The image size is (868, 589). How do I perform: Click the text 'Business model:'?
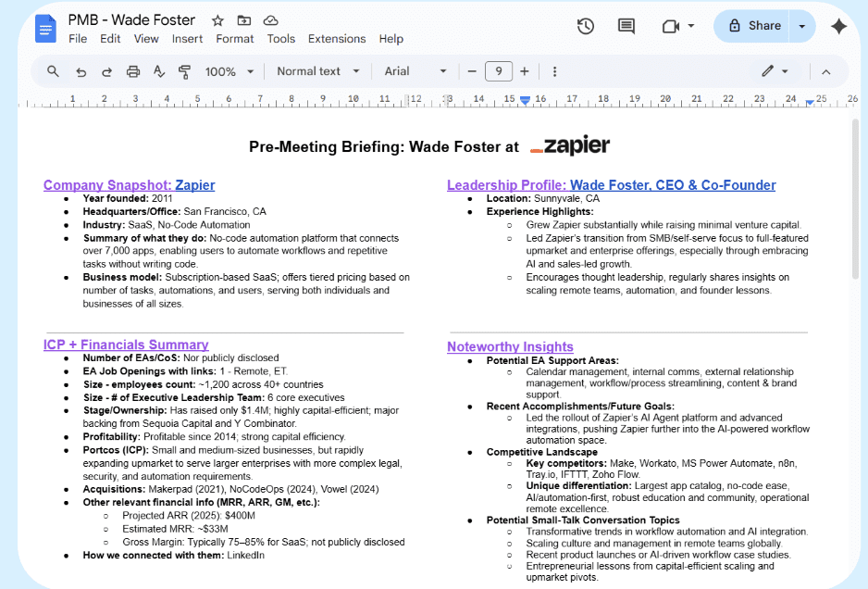(122, 277)
